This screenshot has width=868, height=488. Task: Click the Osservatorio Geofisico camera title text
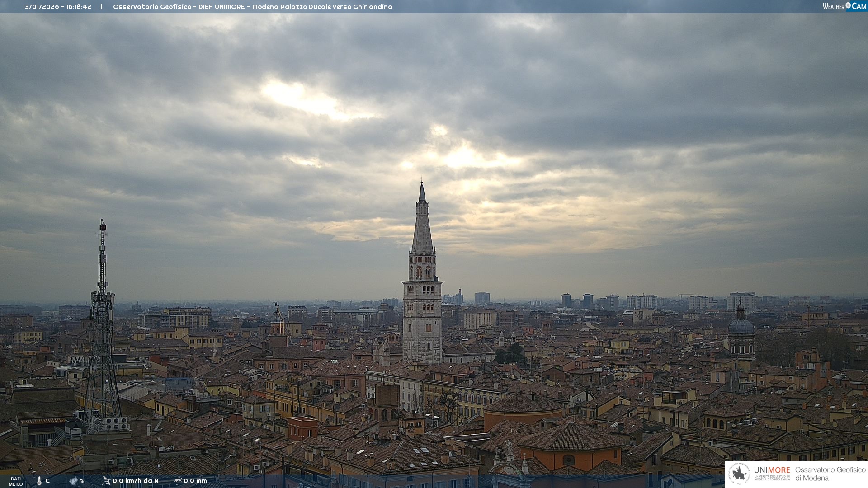click(252, 7)
